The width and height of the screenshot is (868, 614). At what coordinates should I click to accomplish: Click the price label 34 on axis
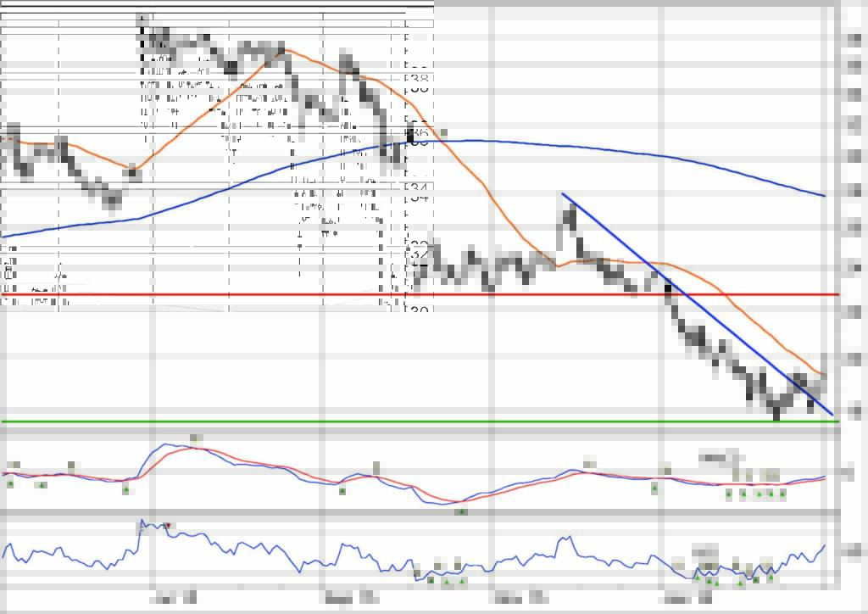(x=419, y=196)
